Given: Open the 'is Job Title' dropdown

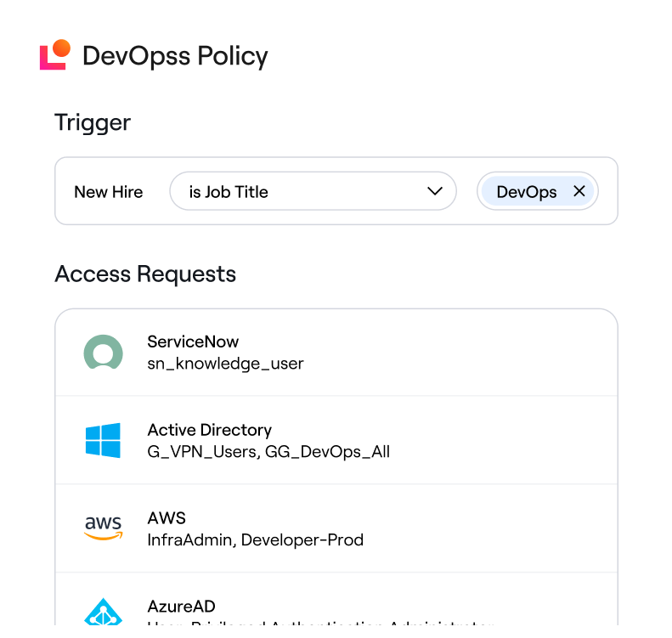Looking at the screenshot, I should point(313,191).
